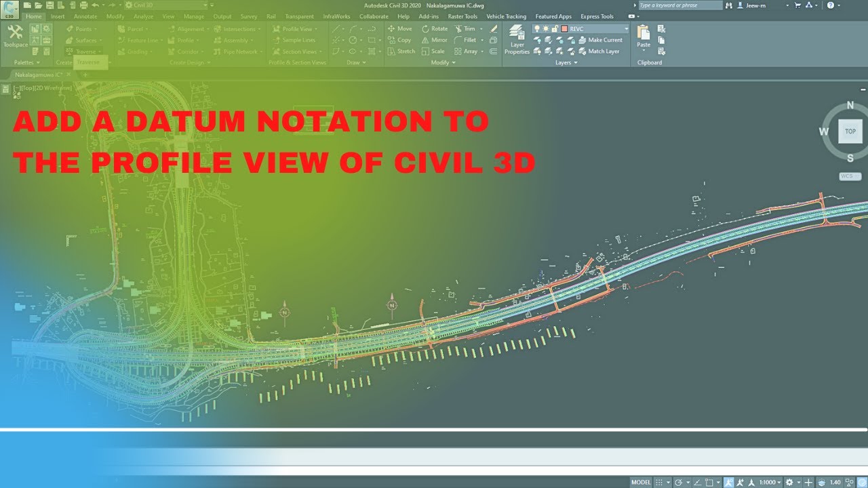Click the Paste clipboard icon

(x=644, y=33)
